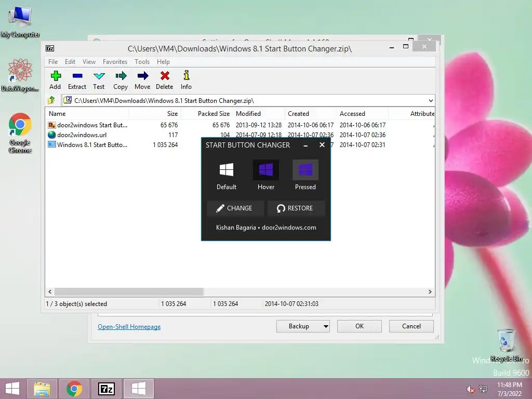The image size is (532, 399).
Task: Click the horizontal scrollbar thumb
Action: pyautogui.click(x=129, y=292)
